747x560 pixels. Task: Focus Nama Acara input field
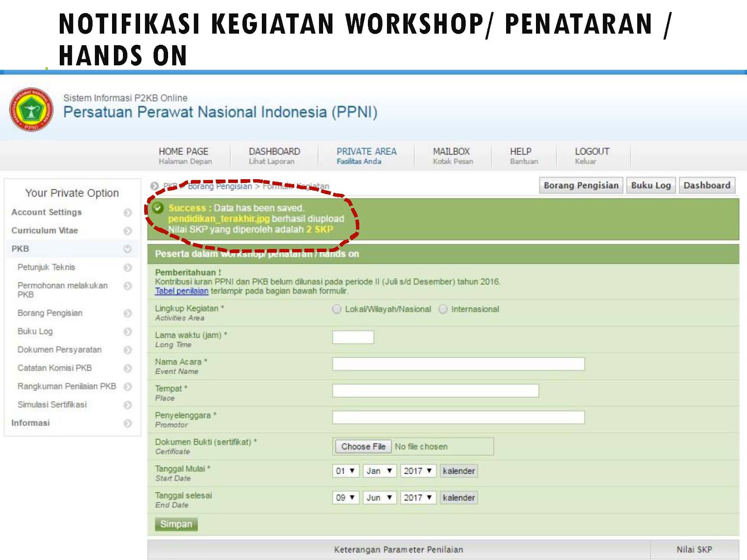[458, 364]
